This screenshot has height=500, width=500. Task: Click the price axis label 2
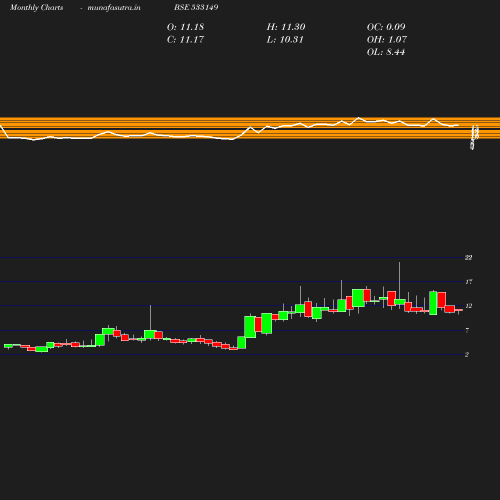tap(467, 355)
